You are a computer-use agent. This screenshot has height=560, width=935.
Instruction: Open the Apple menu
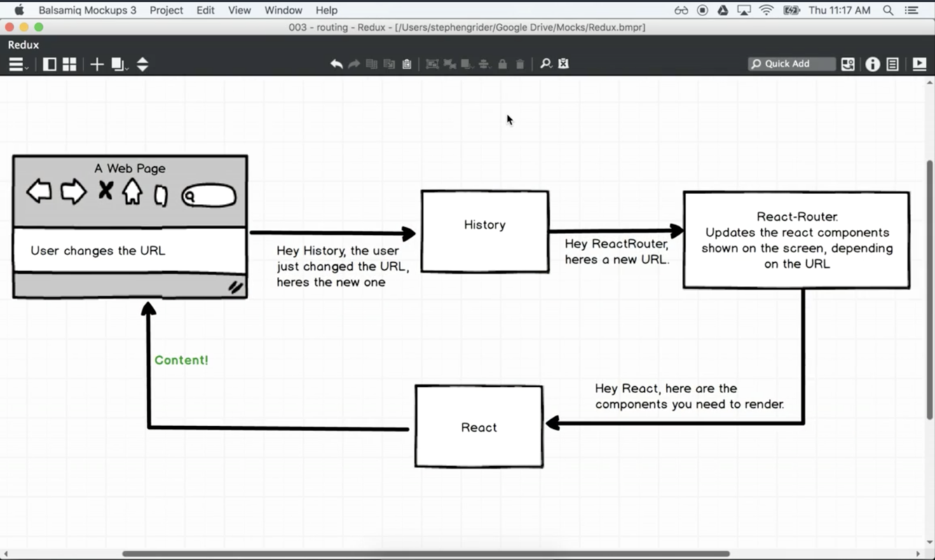click(20, 10)
